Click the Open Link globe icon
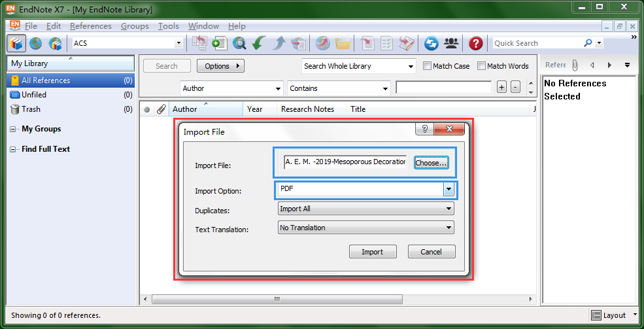Image resolution: width=644 pixels, height=329 pixels. 323,43
